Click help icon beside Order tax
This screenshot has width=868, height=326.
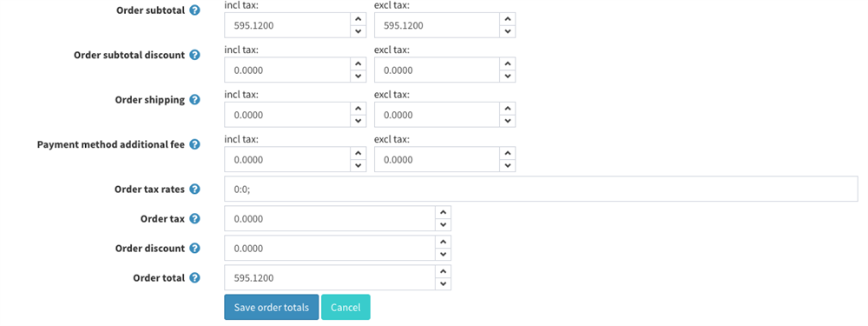tap(194, 218)
